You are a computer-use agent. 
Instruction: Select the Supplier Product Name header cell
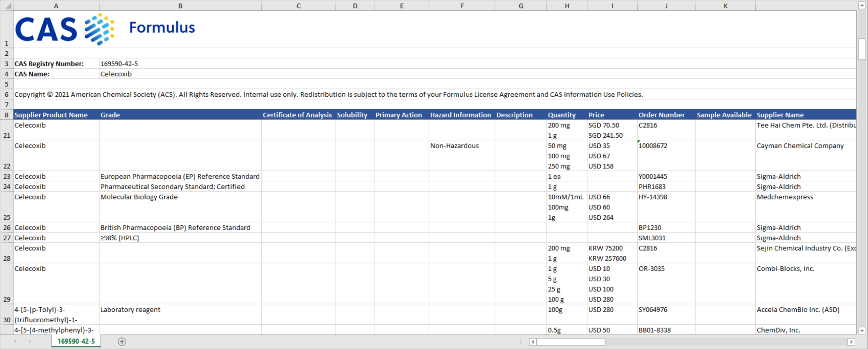coord(56,115)
